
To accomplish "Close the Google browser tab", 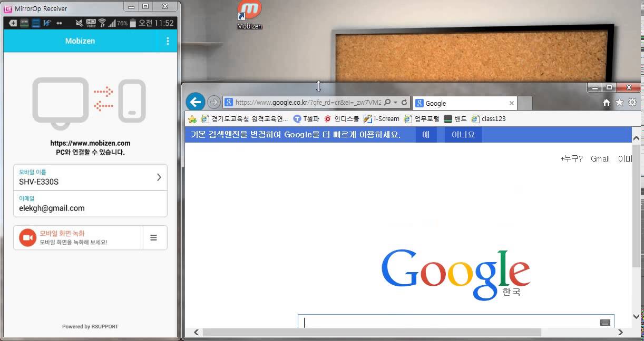I will pyautogui.click(x=511, y=103).
